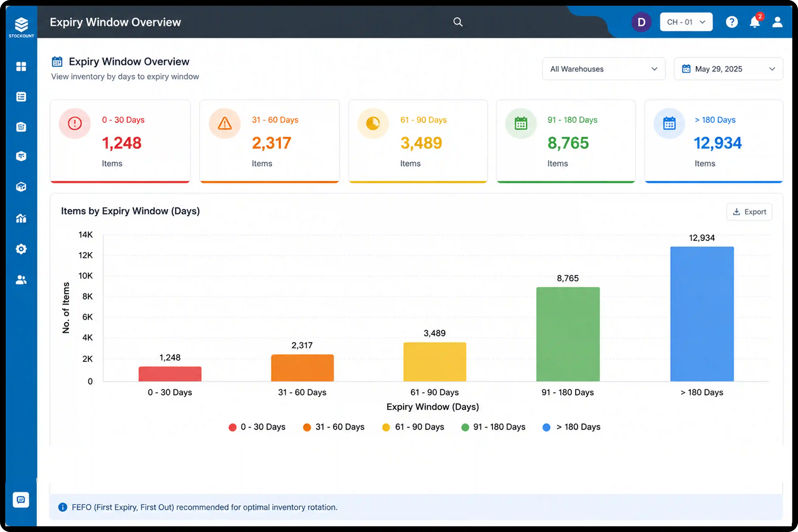Click the No. of Items axis label

(66, 308)
